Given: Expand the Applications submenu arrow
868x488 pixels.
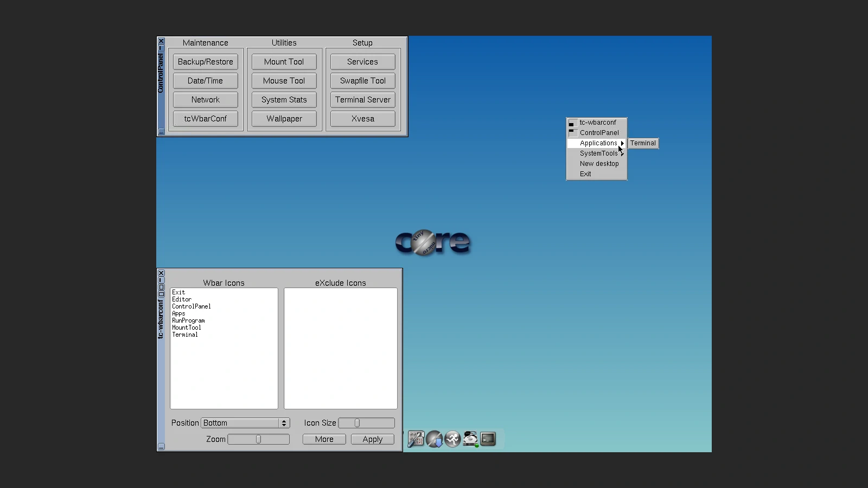Looking at the screenshot, I should (x=622, y=143).
